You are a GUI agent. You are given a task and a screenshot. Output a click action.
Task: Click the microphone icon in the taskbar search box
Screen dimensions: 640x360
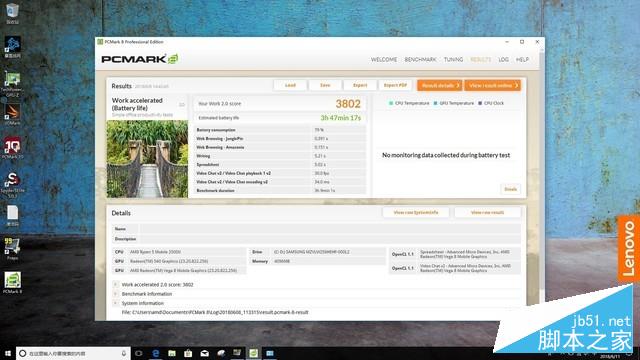[124, 353]
